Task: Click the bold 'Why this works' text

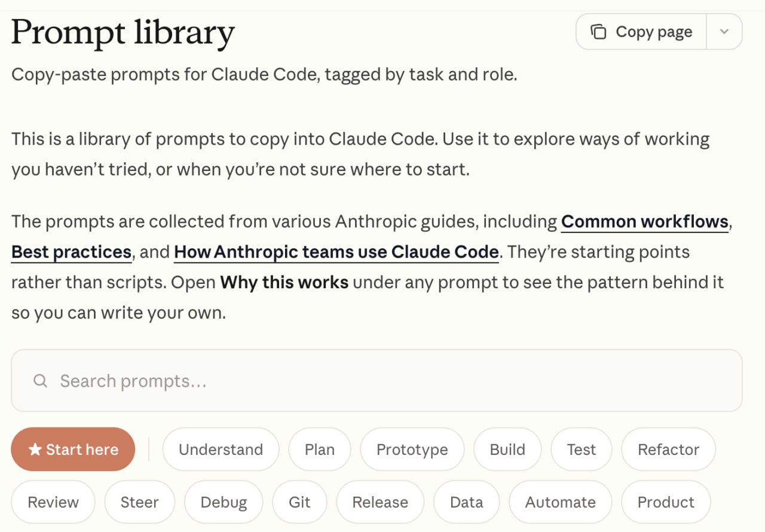Action: click(x=284, y=282)
